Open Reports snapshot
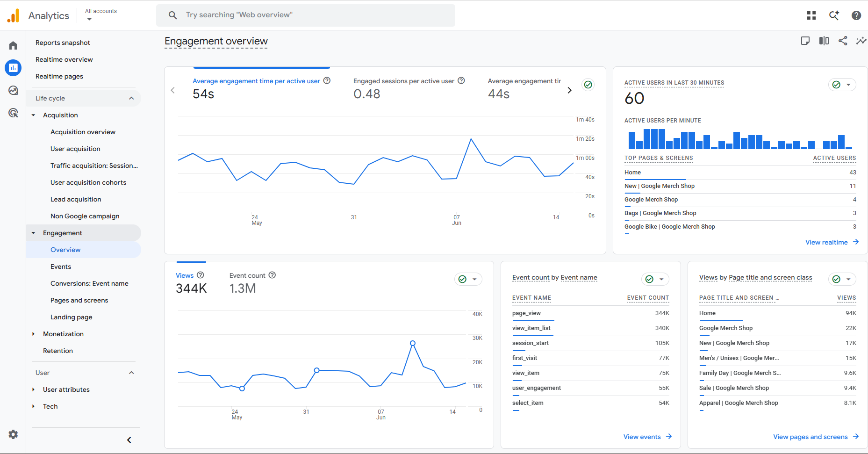 click(63, 43)
